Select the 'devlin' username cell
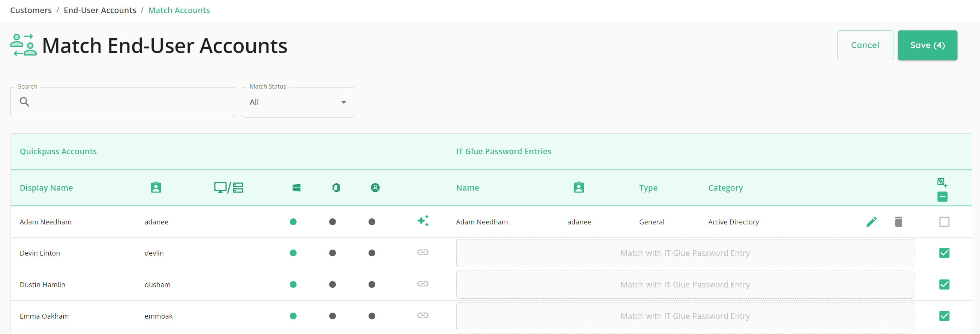The height and width of the screenshot is (334, 980). (154, 253)
